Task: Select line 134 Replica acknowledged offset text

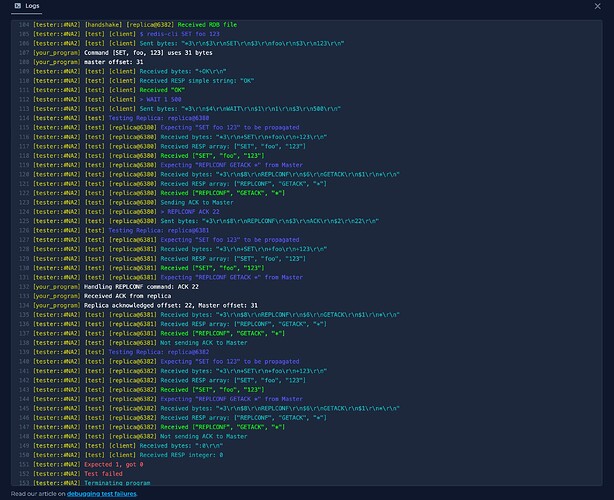Action: [146, 306]
